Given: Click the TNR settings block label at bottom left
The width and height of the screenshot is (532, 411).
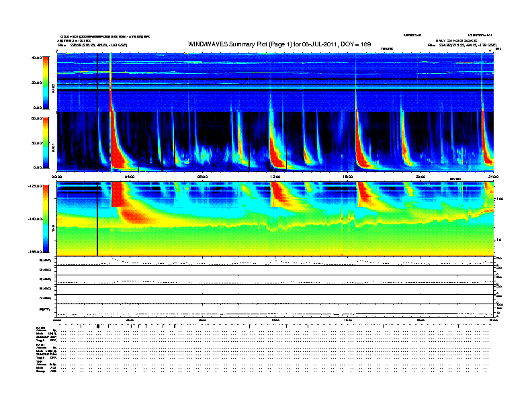Looking at the screenshot, I should [x=38, y=361].
